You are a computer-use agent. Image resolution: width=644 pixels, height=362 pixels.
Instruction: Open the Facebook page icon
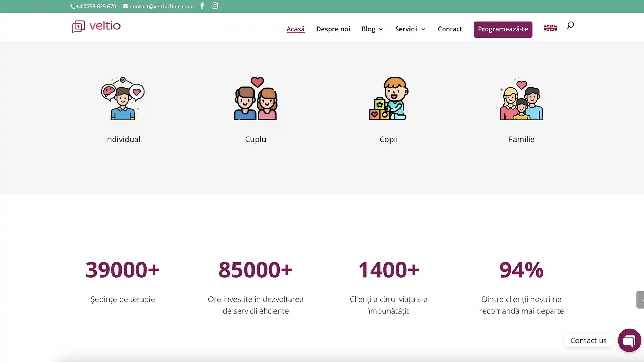point(202,6)
